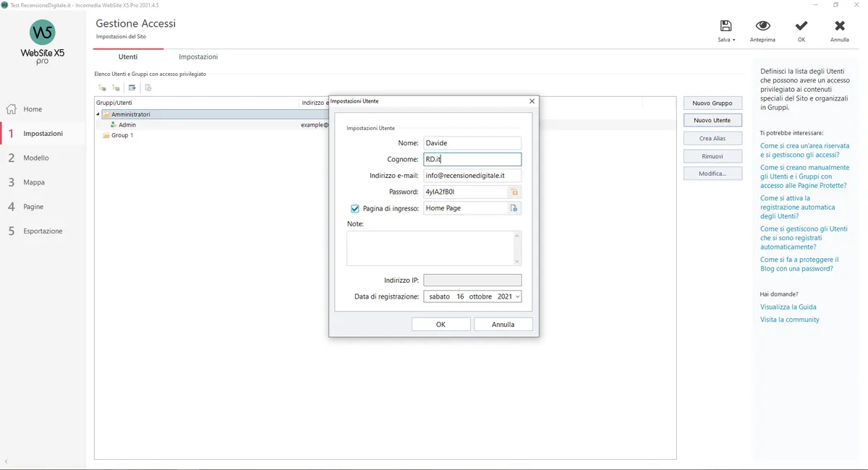Open the Visita la community link
The height and width of the screenshot is (470, 868).
click(x=790, y=320)
